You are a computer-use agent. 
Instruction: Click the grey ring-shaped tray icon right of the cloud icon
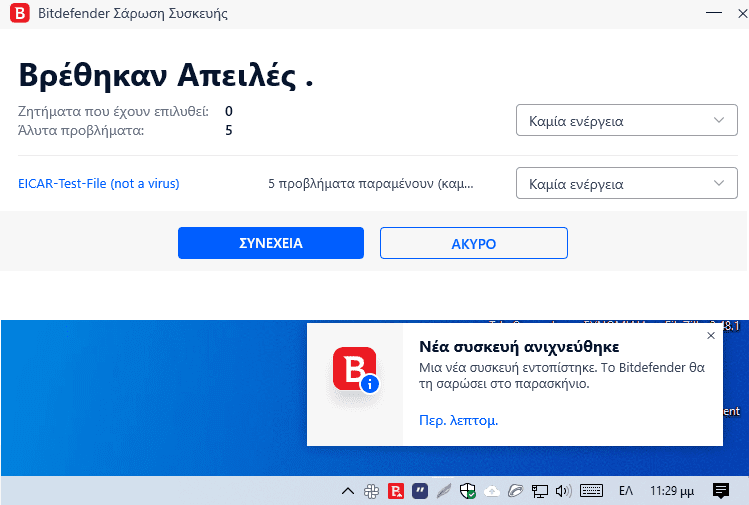[515, 491]
